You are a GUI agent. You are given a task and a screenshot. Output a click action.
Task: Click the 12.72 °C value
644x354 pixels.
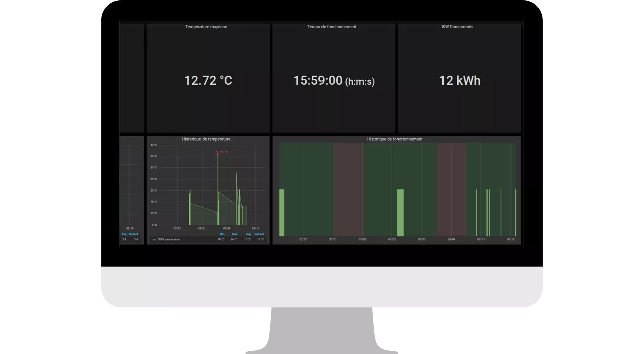click(208, 80)
